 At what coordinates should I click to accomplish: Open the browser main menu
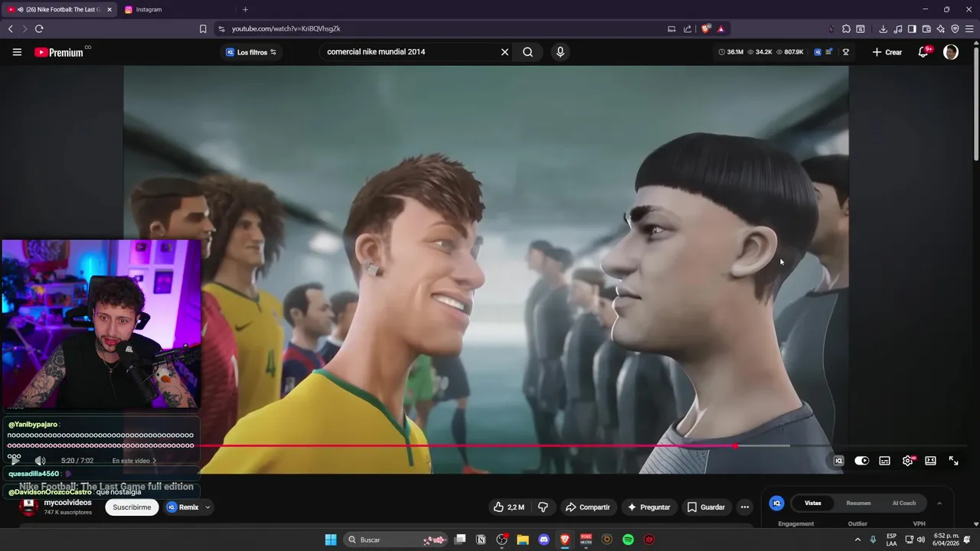[x=969, y=29]
